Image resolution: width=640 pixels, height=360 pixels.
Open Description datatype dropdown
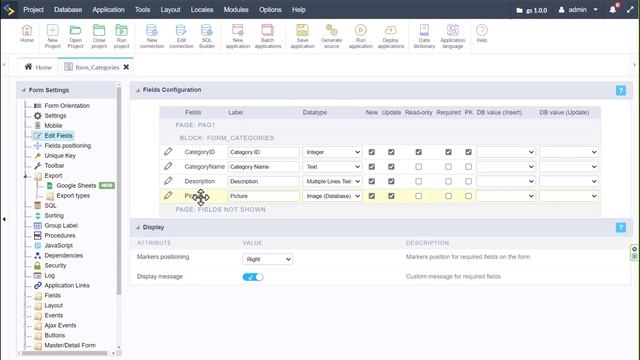[332, 181]
